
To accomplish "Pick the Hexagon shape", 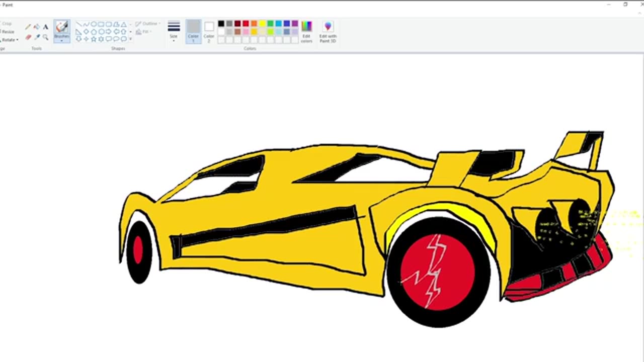I will 101,32.
